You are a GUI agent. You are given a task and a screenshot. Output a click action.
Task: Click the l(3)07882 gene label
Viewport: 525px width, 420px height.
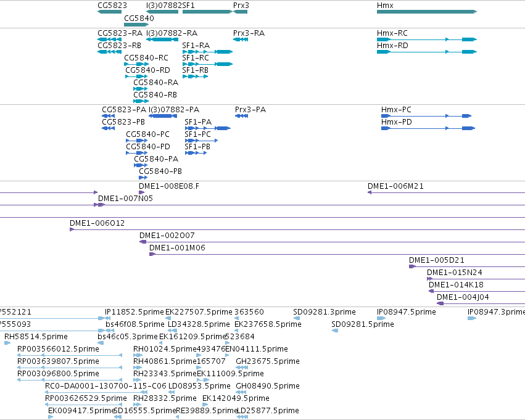[164, 6]
